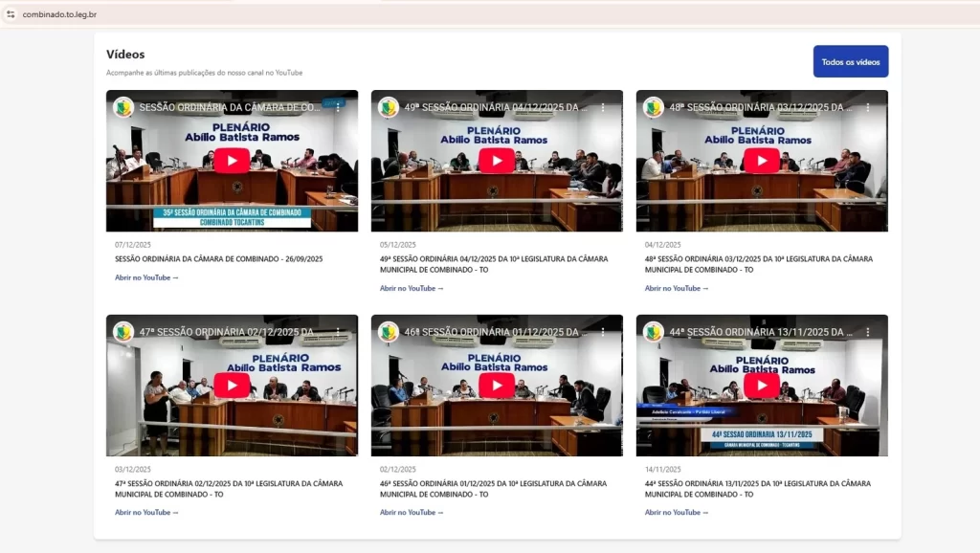Click the three-dot menu on the 44ª SESSÃO video
This screenshot has height=553, width=980.
pos(866,332)
